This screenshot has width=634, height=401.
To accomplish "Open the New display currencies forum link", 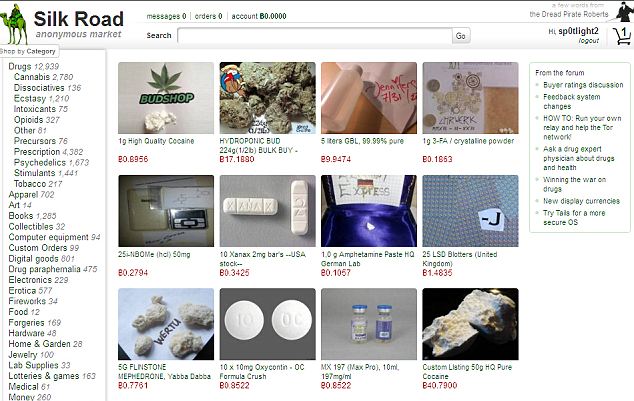I will [x=581, y=201].
